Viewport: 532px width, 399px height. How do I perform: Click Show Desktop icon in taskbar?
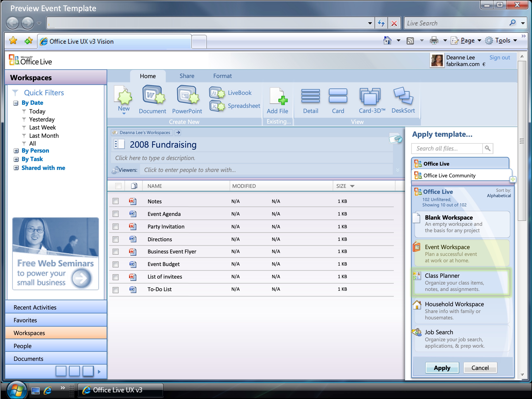pyautogui.click(x=35, y=390)
